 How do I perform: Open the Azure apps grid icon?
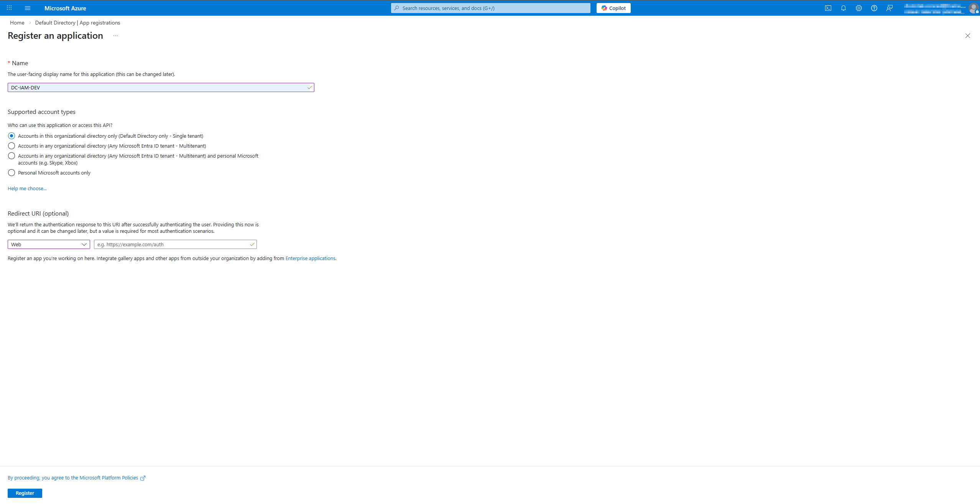point(9,8)
